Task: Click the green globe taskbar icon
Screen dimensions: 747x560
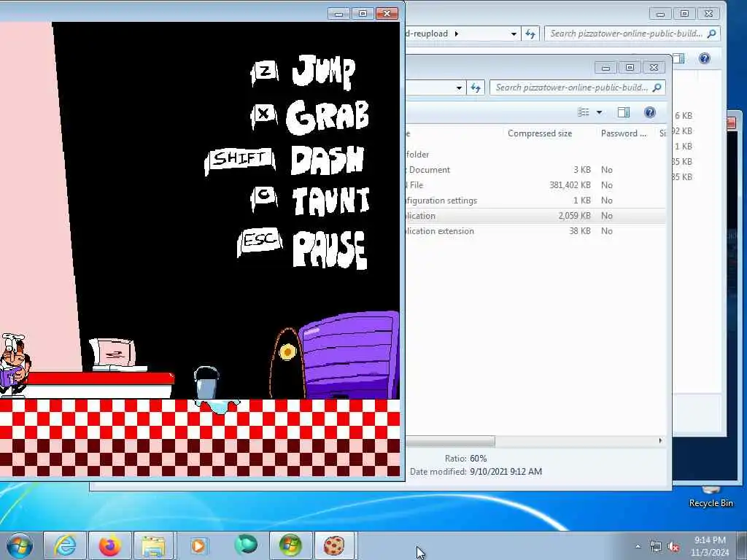Action: 245,545
